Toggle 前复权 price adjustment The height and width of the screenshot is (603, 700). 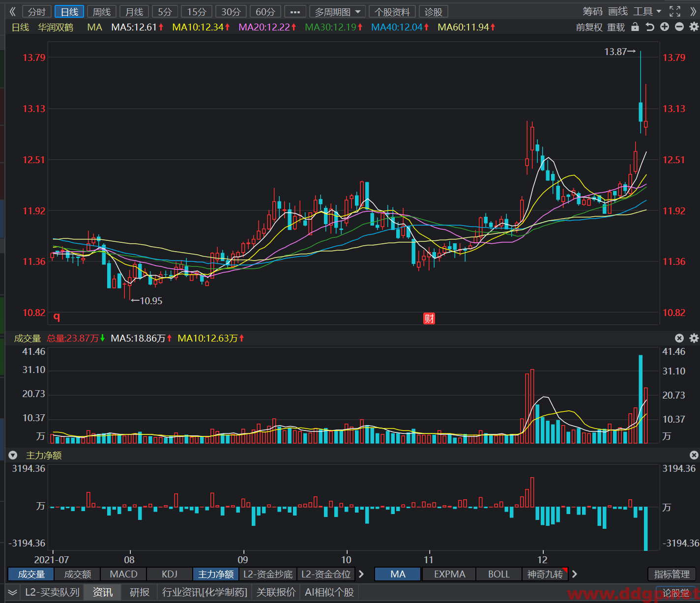tap(589, 27)
